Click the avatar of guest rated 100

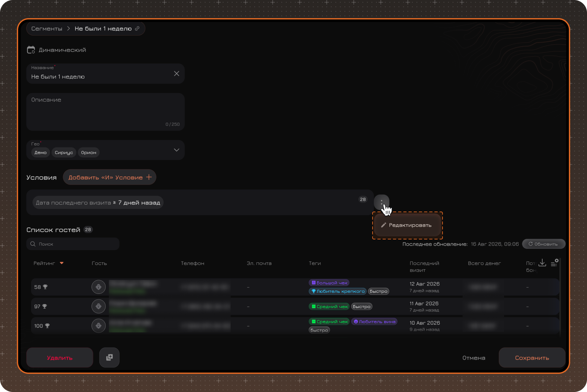pyautogui.click(x=98, y=326)
